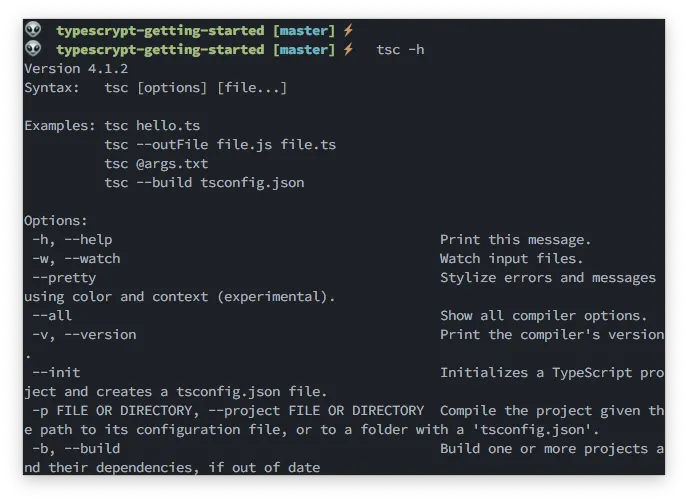This screenshot has height=502, width=688.
Task: Click the '-v, --version' option
Action: point(84,335)
